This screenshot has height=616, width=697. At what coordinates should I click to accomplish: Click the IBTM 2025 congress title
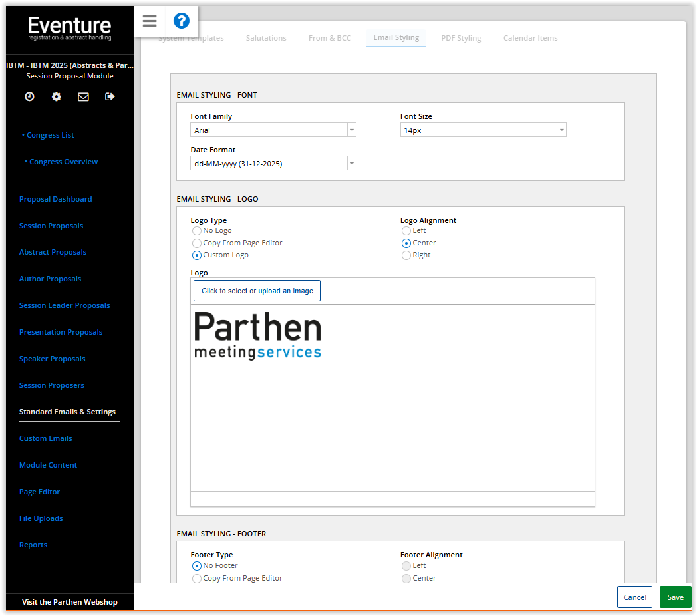(70, 65)
